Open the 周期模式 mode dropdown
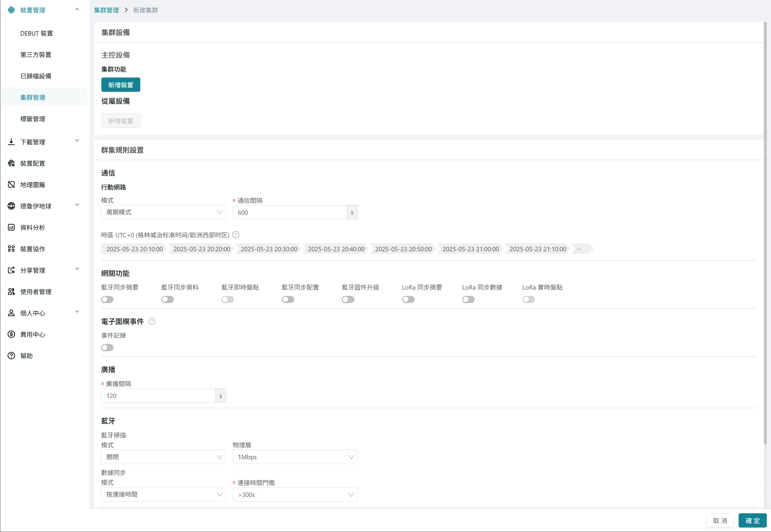Screen dimensions: 771x532 [x=163, y=212]
